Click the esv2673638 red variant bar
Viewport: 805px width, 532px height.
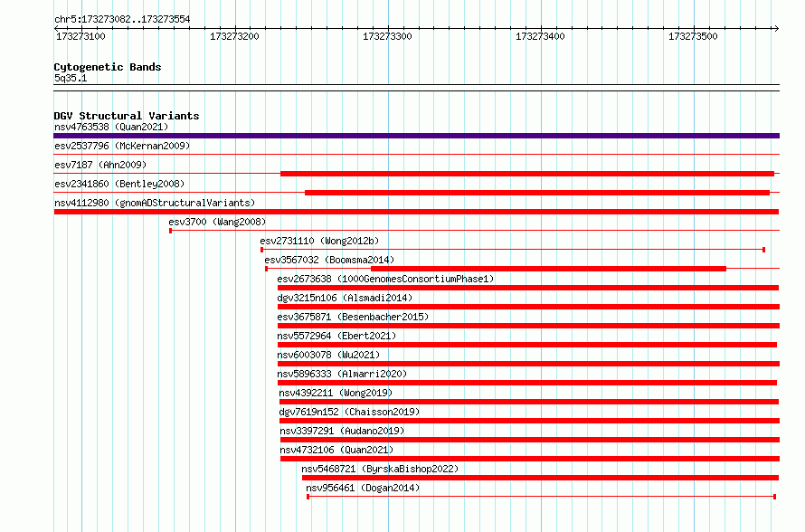pos(528,288)
